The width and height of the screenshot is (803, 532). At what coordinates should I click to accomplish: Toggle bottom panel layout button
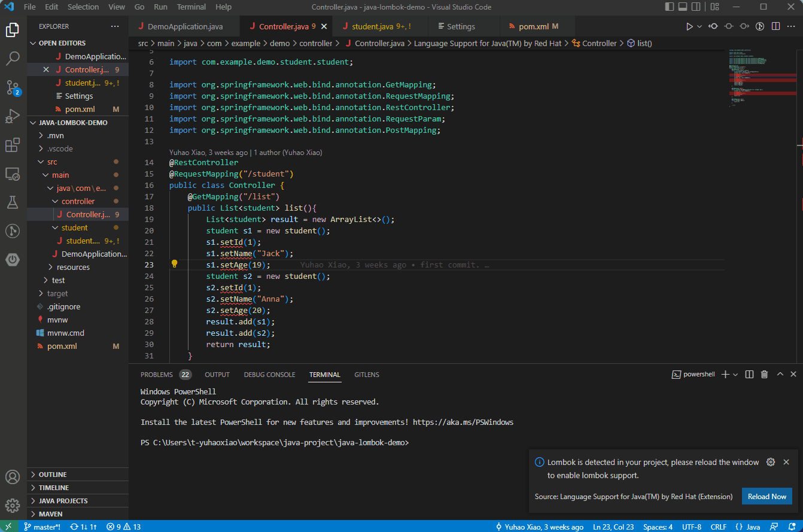click(684, 7)
